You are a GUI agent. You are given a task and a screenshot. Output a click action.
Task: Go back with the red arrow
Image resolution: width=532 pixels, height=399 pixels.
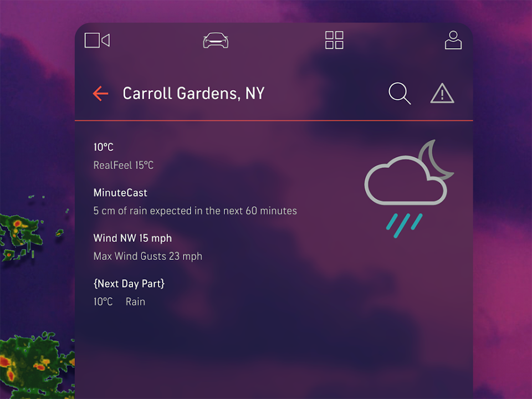[100, 93]
